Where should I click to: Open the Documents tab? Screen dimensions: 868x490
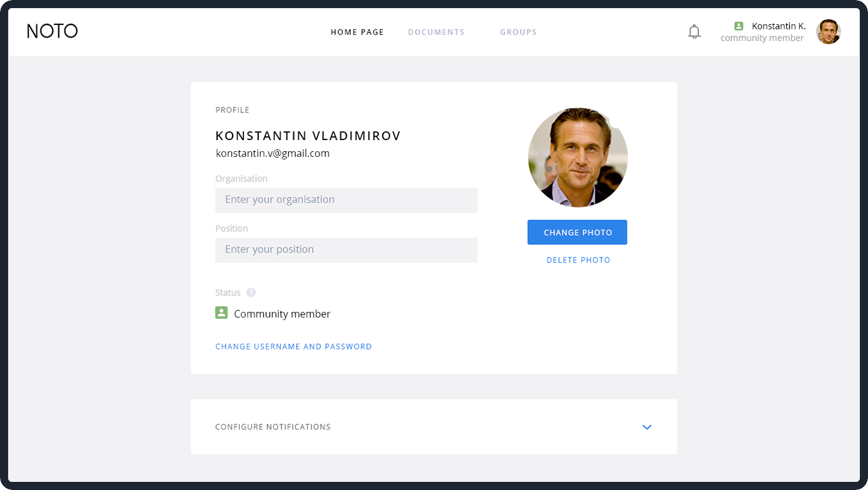(x=436, y=32)
